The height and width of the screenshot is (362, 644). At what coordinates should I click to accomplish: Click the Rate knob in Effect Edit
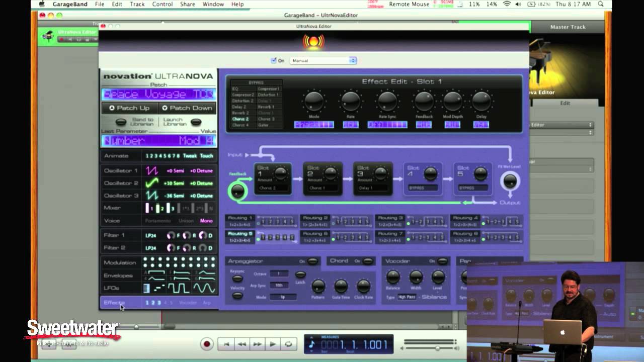(x=351, y=102)
